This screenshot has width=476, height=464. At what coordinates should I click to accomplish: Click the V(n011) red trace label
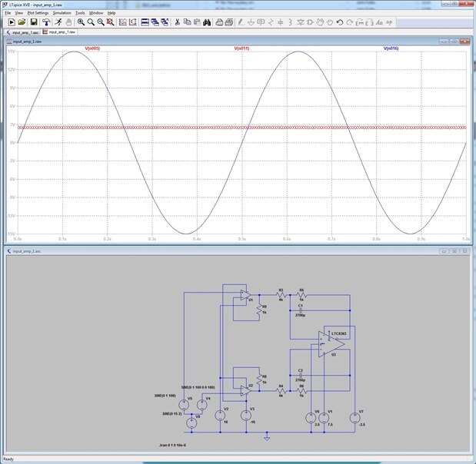point(242,48)
